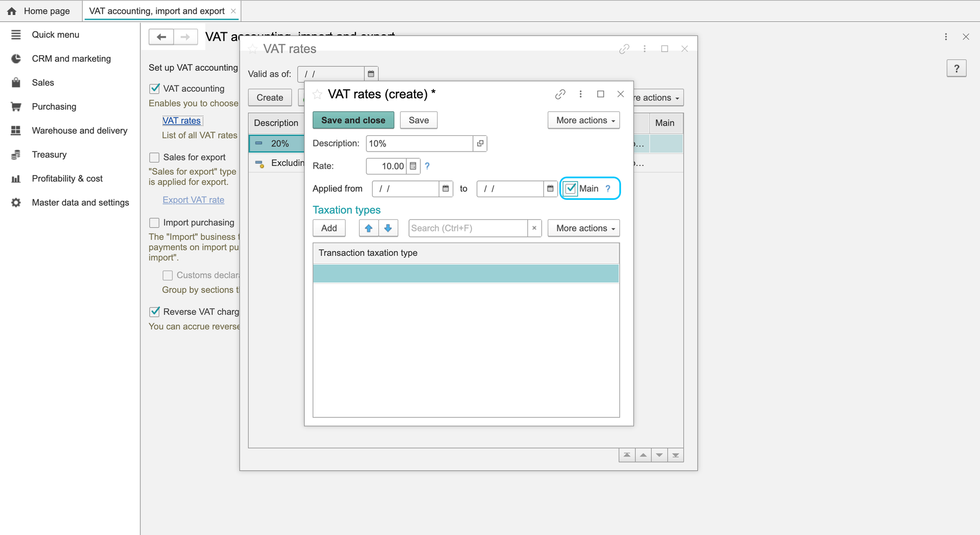Expand More actions beside the Save button
The width and height of the screenshot is (980, 535).
pos(584,120)
